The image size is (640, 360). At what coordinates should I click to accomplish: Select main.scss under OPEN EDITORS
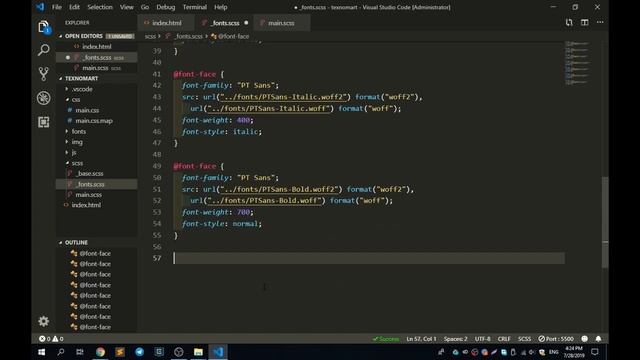pos(97,68)
